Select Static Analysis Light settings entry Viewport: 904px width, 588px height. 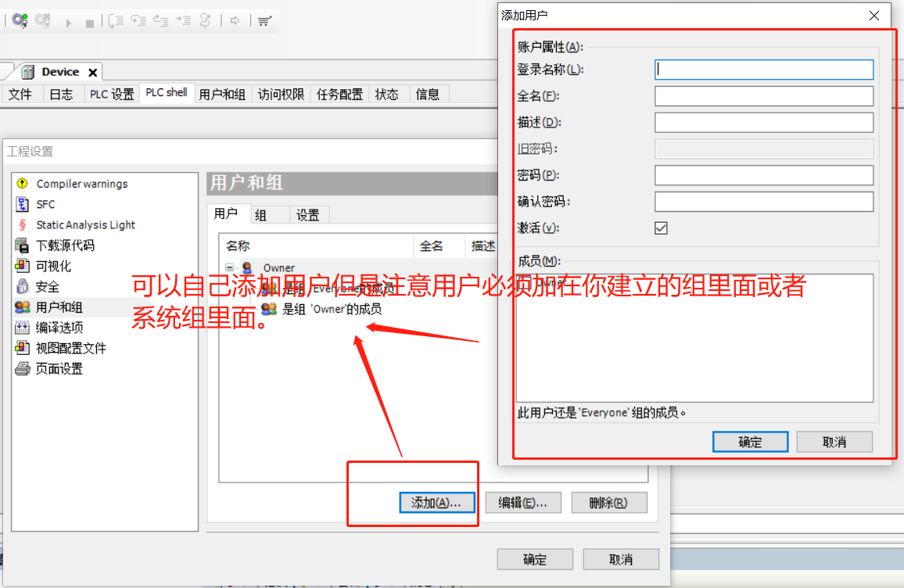[85, 225]
